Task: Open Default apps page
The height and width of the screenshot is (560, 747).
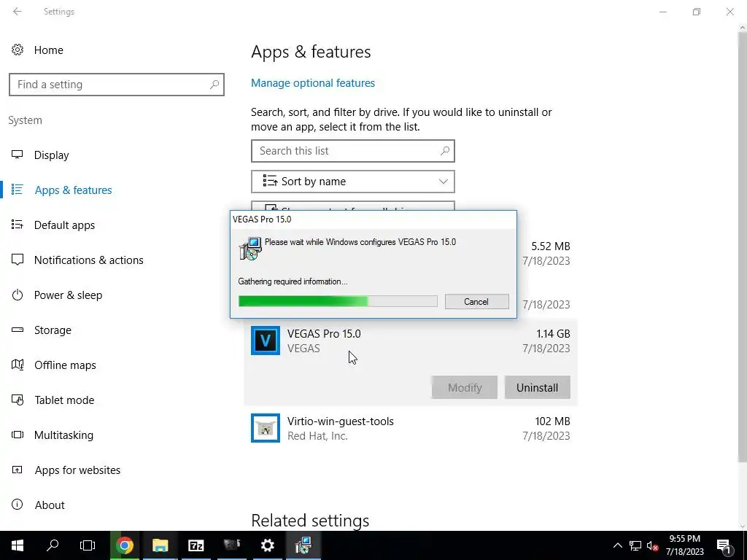Action: pos(64,225)
